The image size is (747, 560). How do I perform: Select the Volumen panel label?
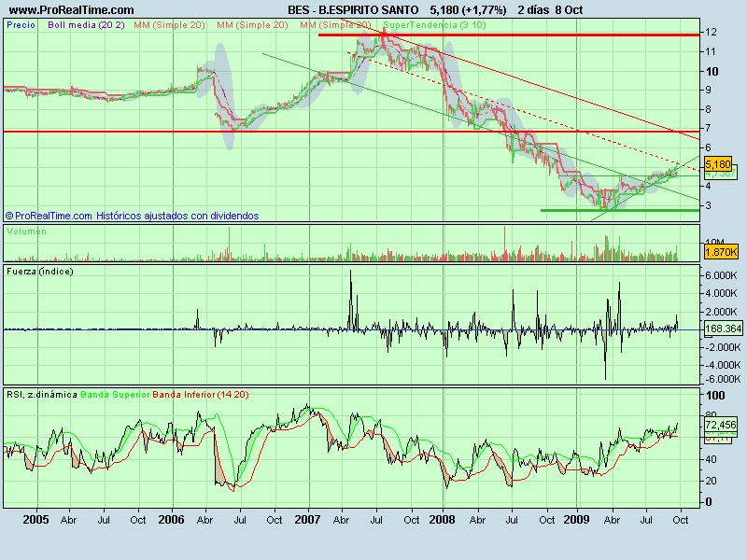point(27,231)
